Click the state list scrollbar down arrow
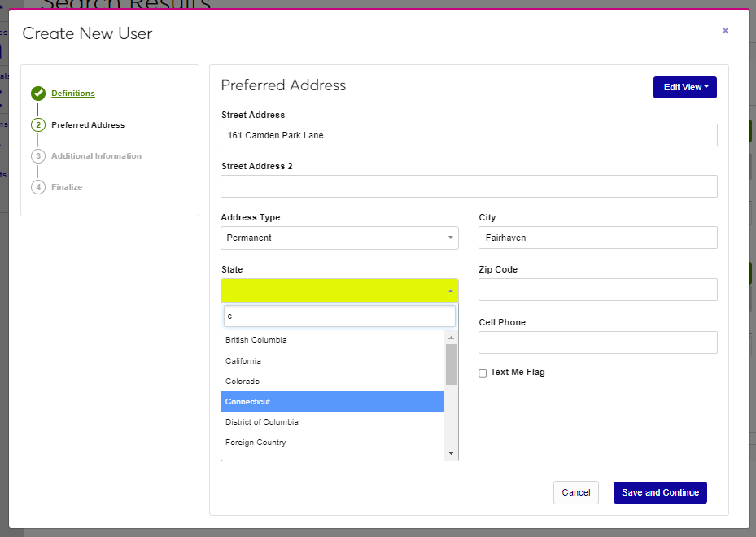The height and width of the screenshot is (537, 756). pyautogui.click(x=451, y=453)
